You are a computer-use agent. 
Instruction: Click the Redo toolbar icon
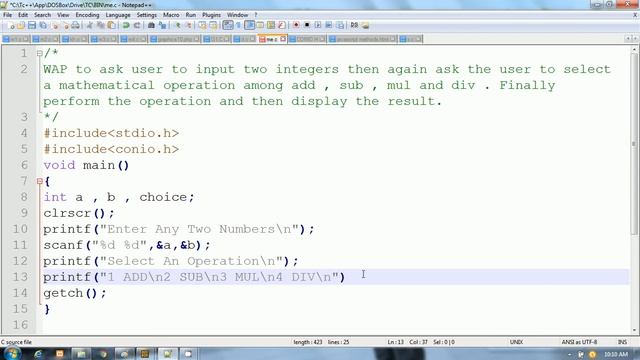137,25
